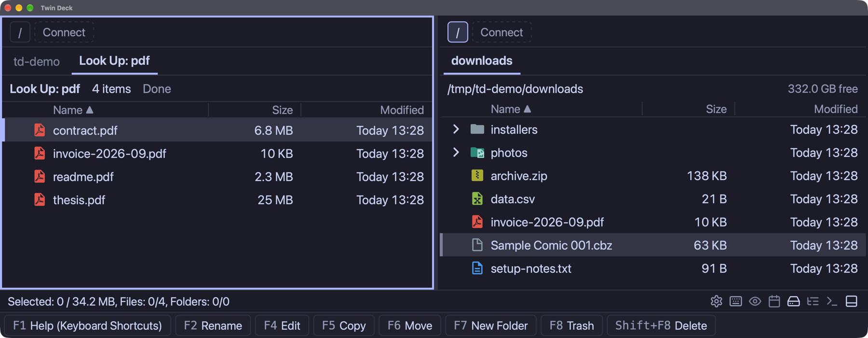868x338 pixels.
Task: Click the left pane root slash button
Action: [x=20, y=32]
